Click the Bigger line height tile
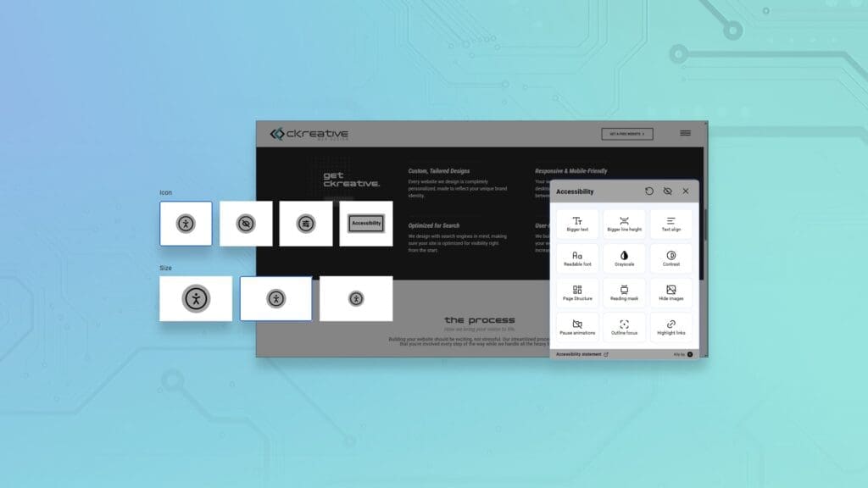Screen dimensions: 868x488 624,225
